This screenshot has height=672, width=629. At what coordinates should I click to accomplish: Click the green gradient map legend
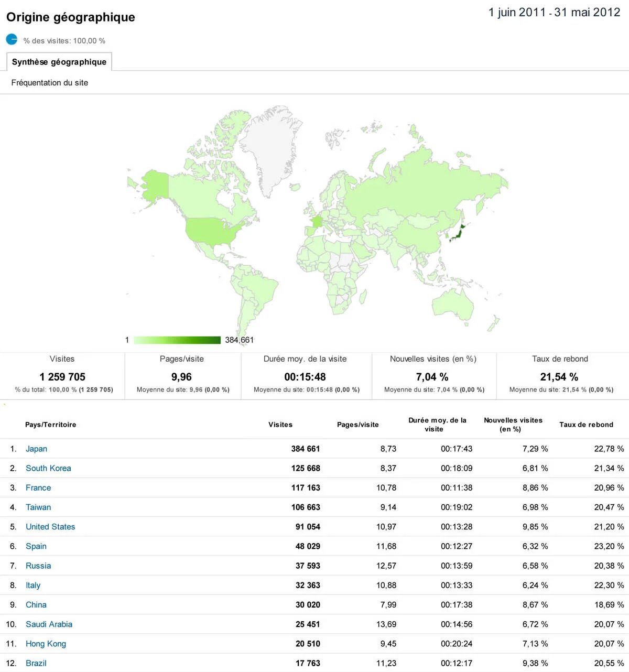pos(177,340)
